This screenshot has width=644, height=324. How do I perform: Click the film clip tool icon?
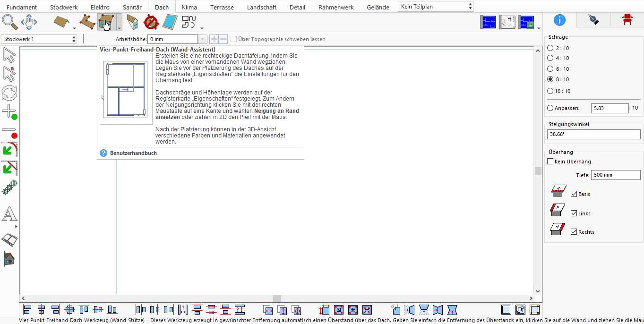click(x=9, y=239)
